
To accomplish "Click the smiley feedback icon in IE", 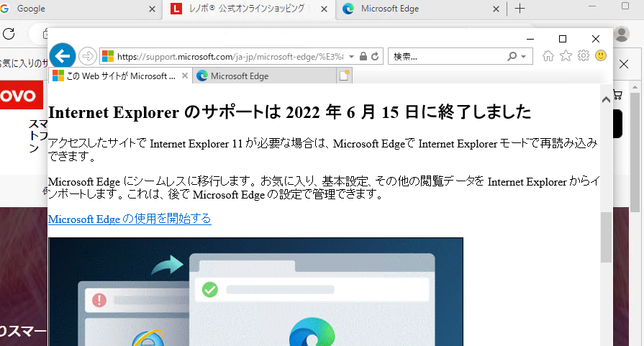I will [x=600, y=55].
